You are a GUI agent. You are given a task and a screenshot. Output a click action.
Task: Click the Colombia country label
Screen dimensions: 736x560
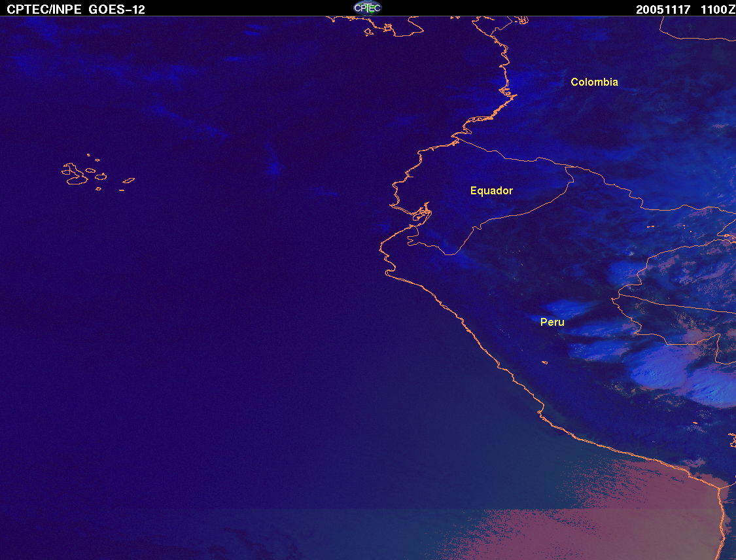[594, 82]
